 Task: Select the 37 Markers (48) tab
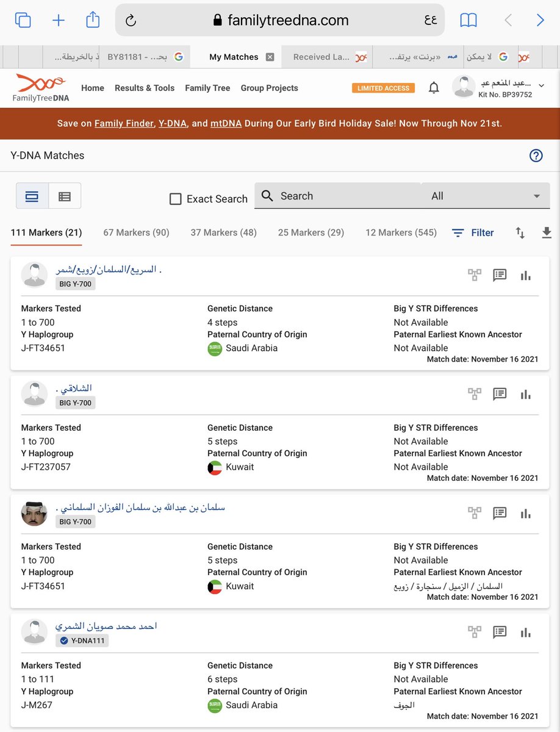(x=223, y=232)
